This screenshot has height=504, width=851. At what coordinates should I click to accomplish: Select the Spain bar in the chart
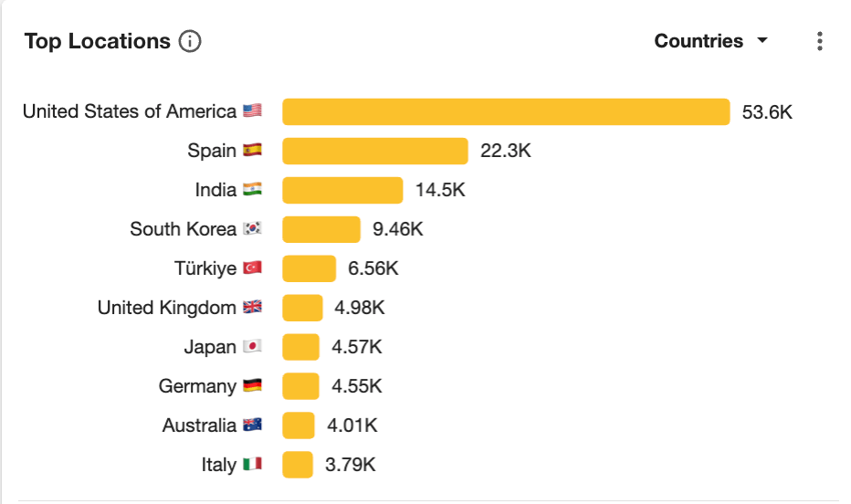click(375, 151)
